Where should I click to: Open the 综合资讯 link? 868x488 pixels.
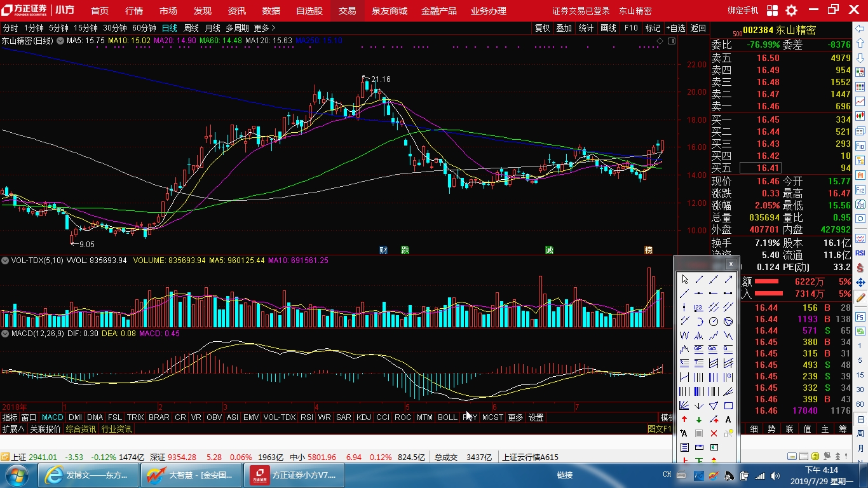[81, 429]
